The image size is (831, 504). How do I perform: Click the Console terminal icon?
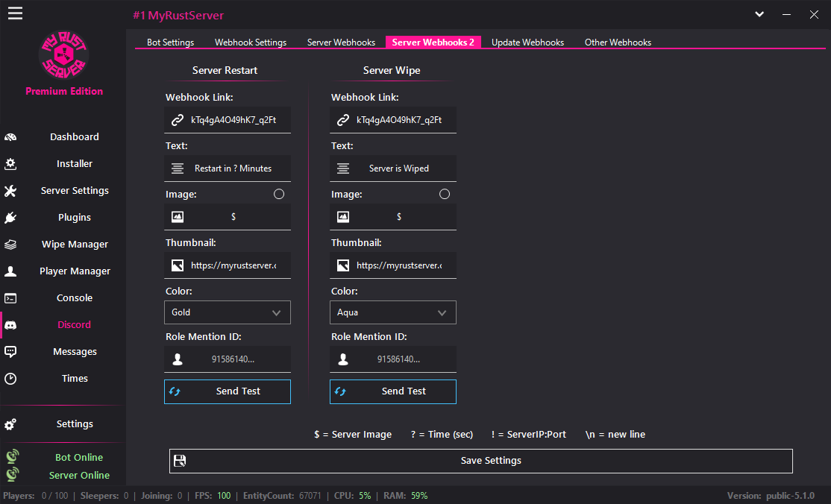coord(10,298)
